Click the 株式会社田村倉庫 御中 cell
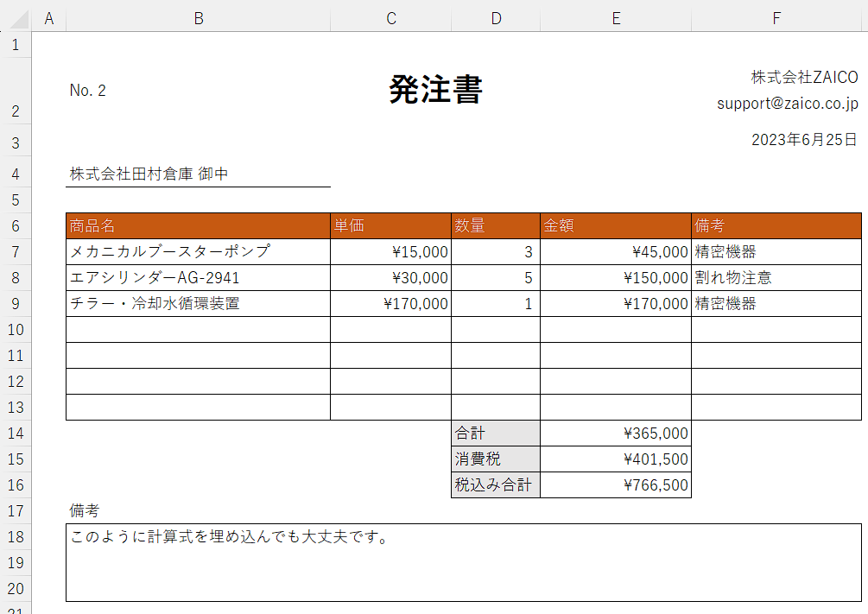The image size is (868, 614). point(149,174)
